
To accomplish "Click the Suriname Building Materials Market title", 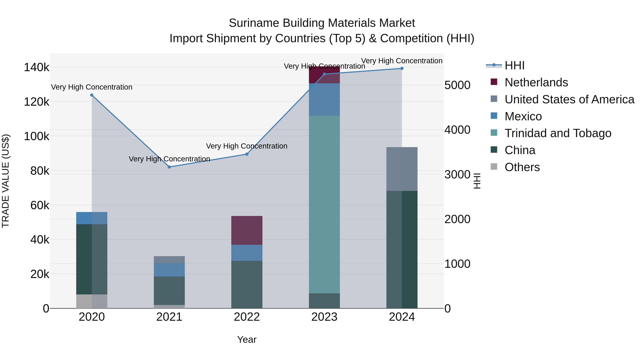I will click(322, 23).
